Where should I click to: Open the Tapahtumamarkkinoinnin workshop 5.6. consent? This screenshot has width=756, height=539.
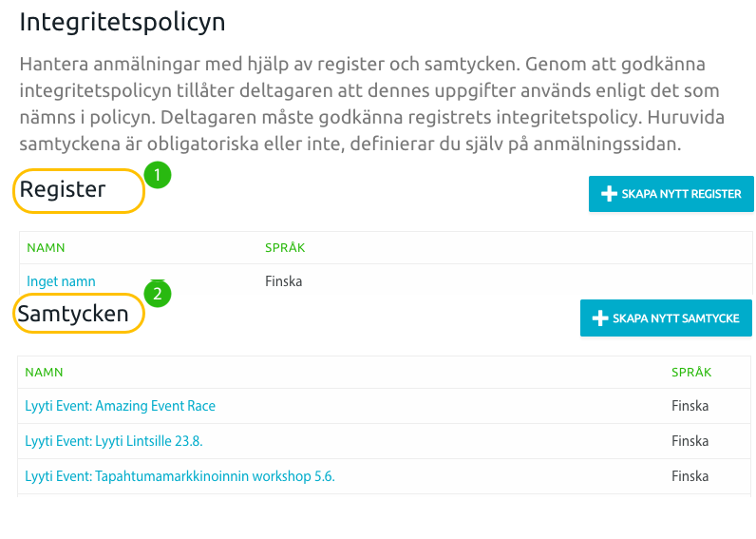180,476
